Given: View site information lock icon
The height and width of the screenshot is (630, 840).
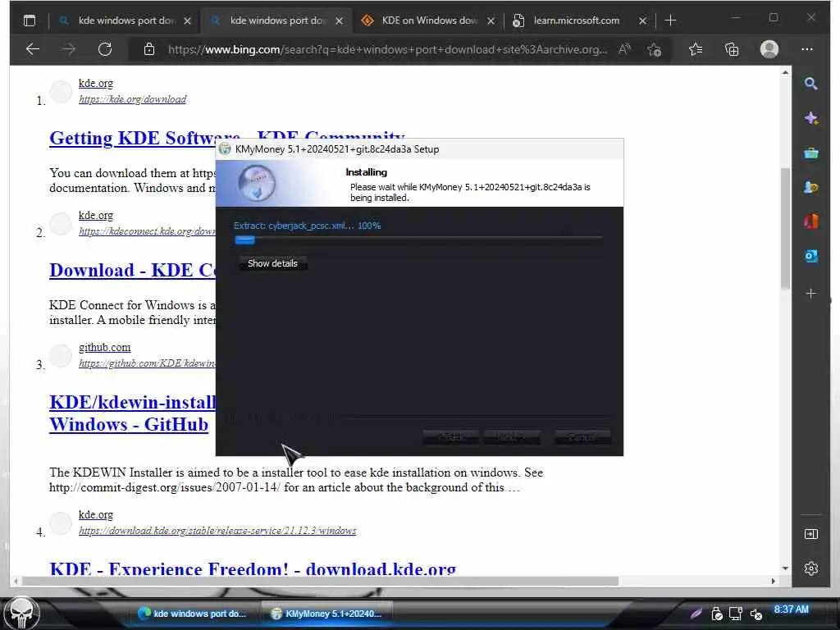Looking at the screenshot, I should pyautogui.click(x=149, y=49).
